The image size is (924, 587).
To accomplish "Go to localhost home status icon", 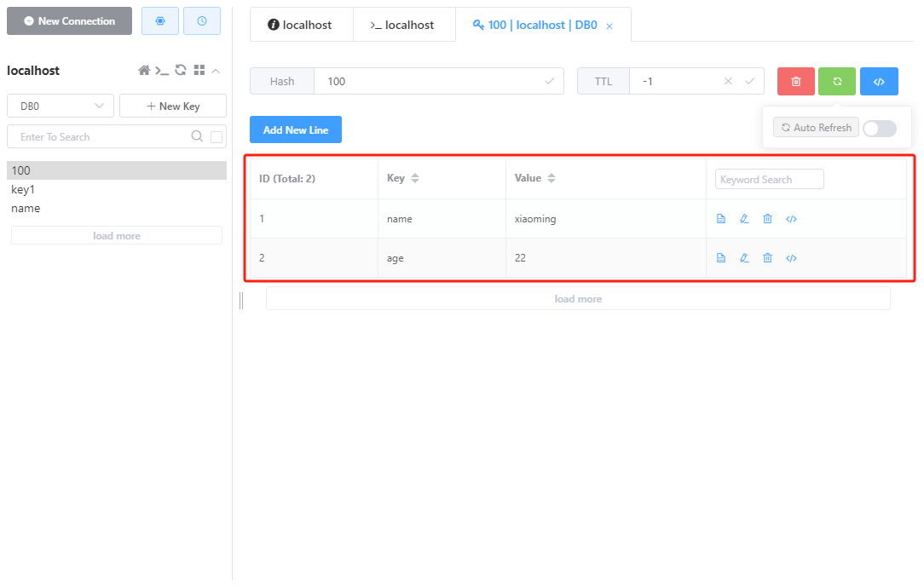I will 144,71.
